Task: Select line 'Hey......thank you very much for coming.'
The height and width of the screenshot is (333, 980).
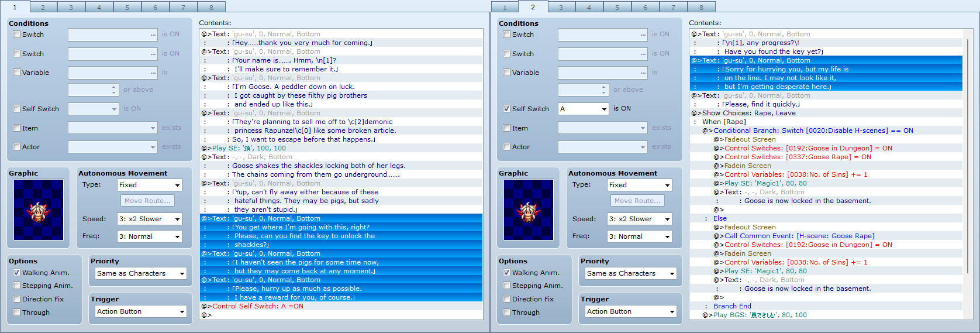Action: tap(341, 43)
